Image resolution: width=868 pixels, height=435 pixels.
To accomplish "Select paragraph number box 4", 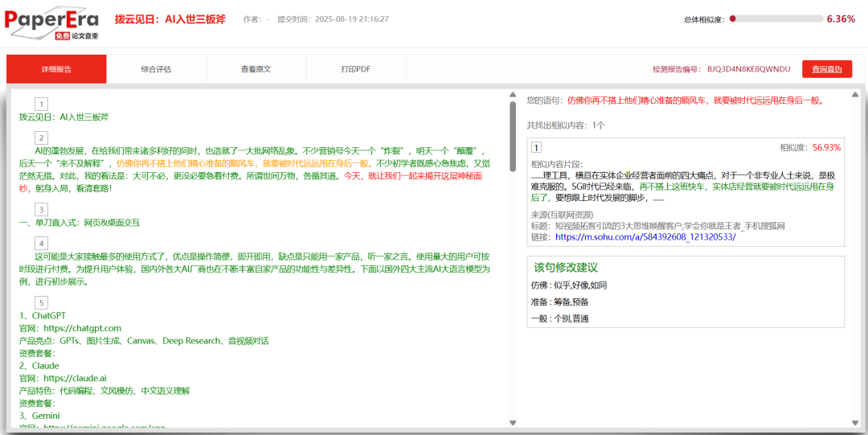I will (x=42, y=244).
